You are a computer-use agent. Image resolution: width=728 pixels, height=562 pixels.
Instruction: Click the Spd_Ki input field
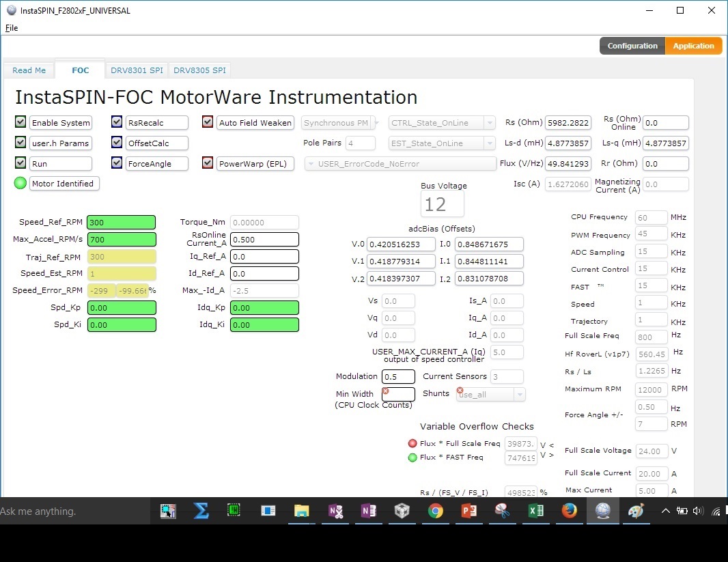(122, 325)
